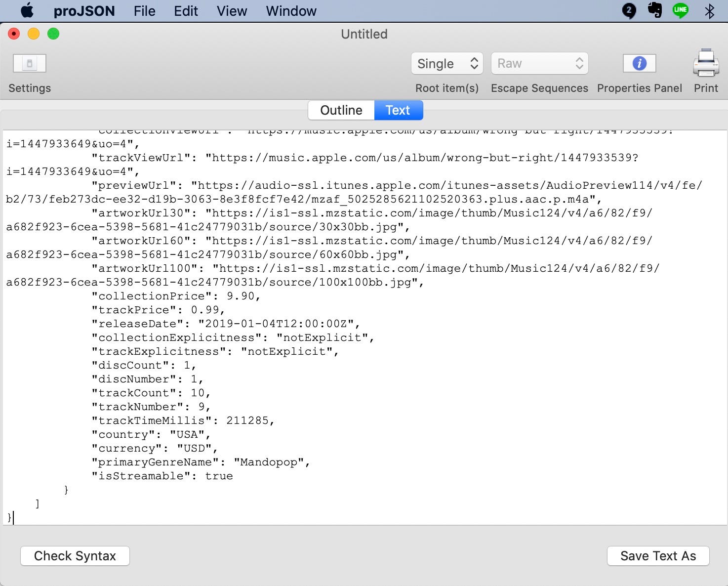Viewport: 728px width, 586px height.
Task: Open the Escape Sequences dropdown
Action: pyautogui.click(x=539, y=63)
